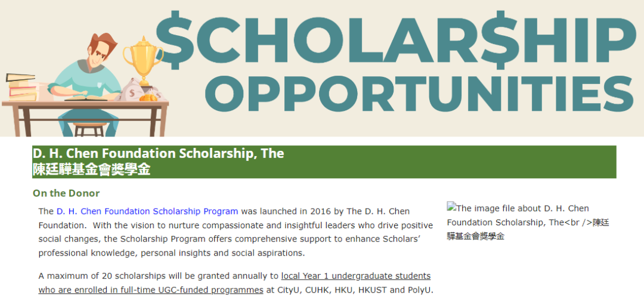Click the money bag with dollar sign

point(131,92)
